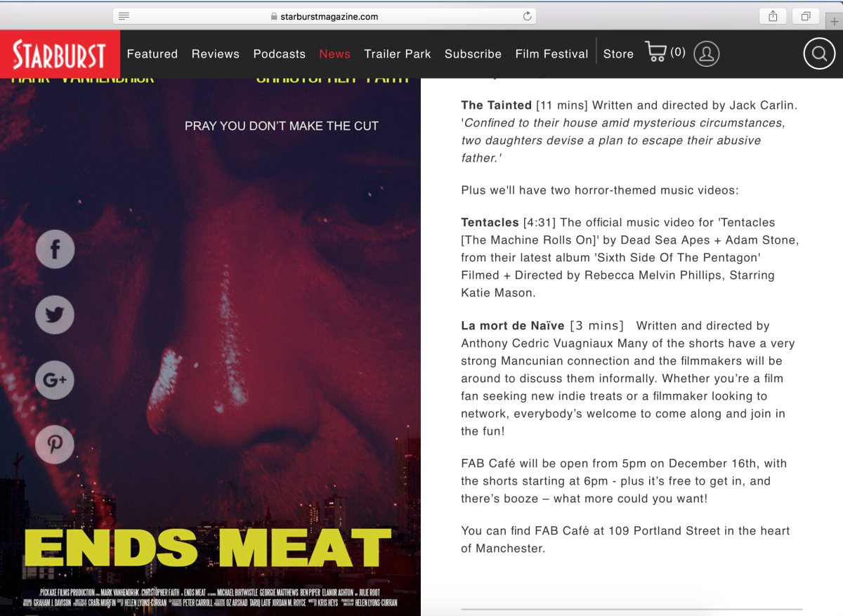The height and width of the screenshot is (616, 843).
Task: Open the user account icon
Action: tap(707, 53)
